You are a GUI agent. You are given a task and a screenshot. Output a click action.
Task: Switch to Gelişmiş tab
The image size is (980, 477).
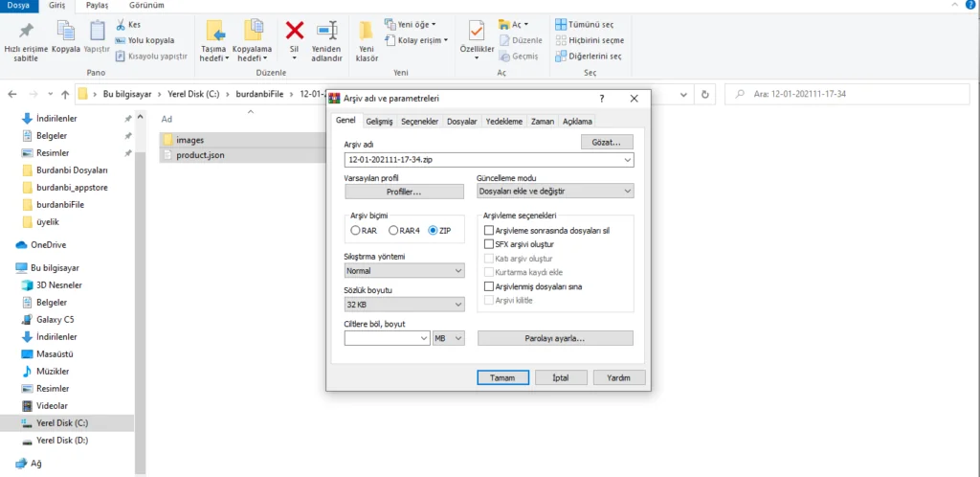click(379, 122)
